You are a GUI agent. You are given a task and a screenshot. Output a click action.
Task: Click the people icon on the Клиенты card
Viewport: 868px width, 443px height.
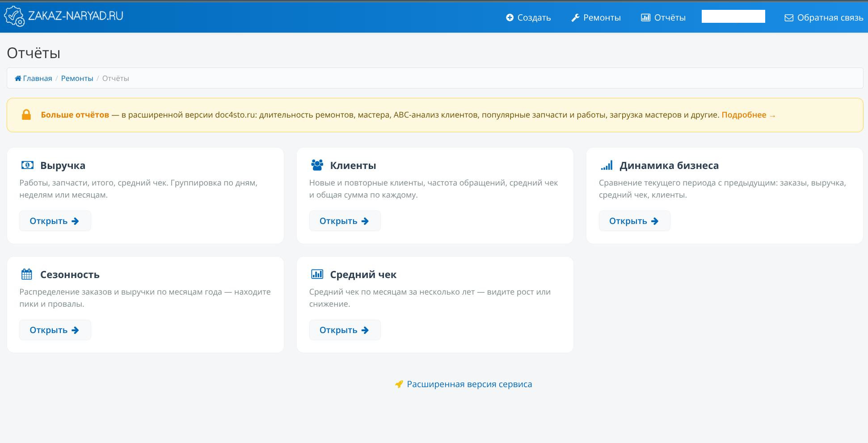[x=317, y=165]
